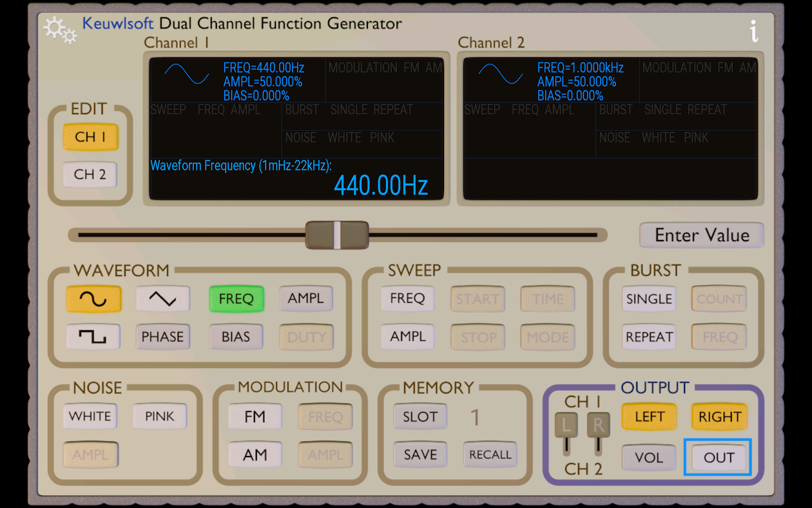
Task: Enable AM modulation
Action: tap(255, 455)
